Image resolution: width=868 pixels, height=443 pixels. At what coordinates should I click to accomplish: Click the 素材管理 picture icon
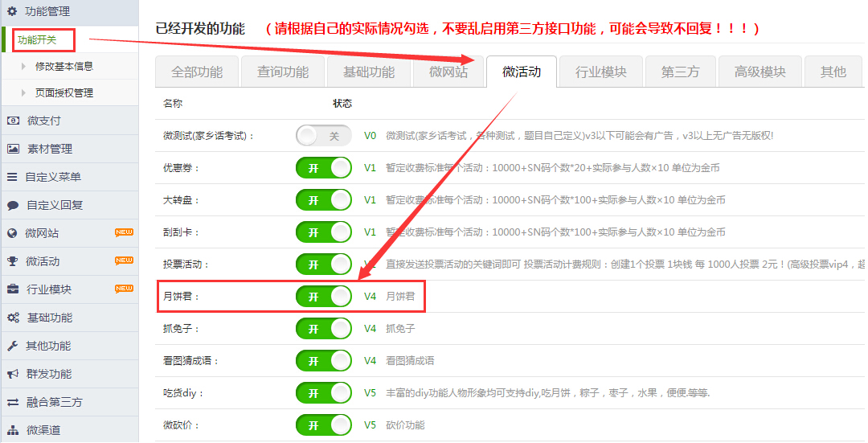click(x=13, y=149)
